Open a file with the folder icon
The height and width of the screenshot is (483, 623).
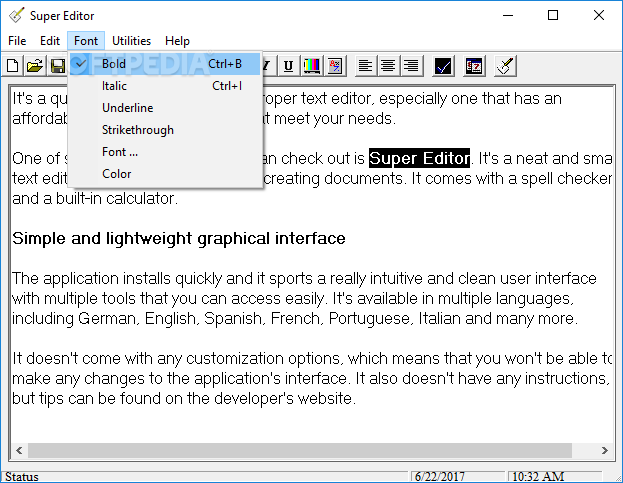(x=35, y=66)
